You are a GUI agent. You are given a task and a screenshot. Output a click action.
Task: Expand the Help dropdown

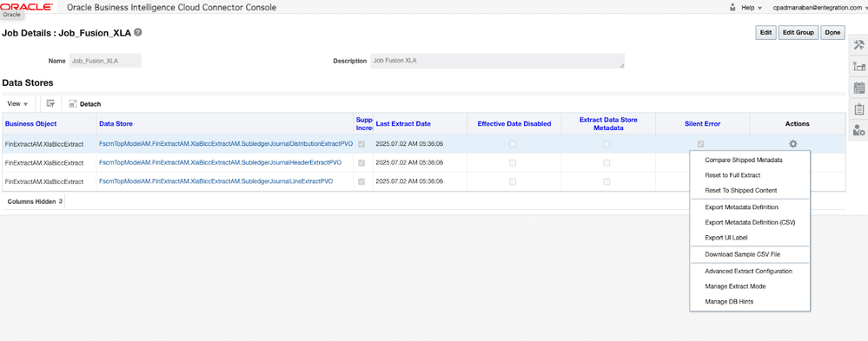pos(752,8)
